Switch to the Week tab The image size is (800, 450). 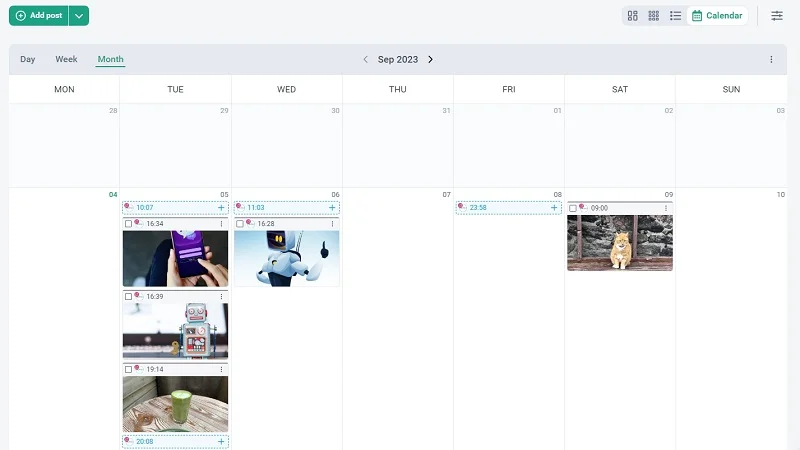coord(66,60)
